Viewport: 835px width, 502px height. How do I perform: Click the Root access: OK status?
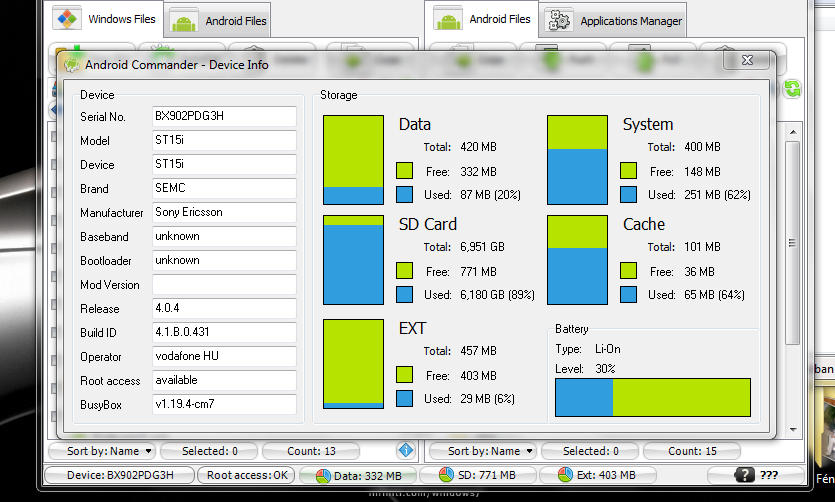pyautogui.click(x=247, y=475)
